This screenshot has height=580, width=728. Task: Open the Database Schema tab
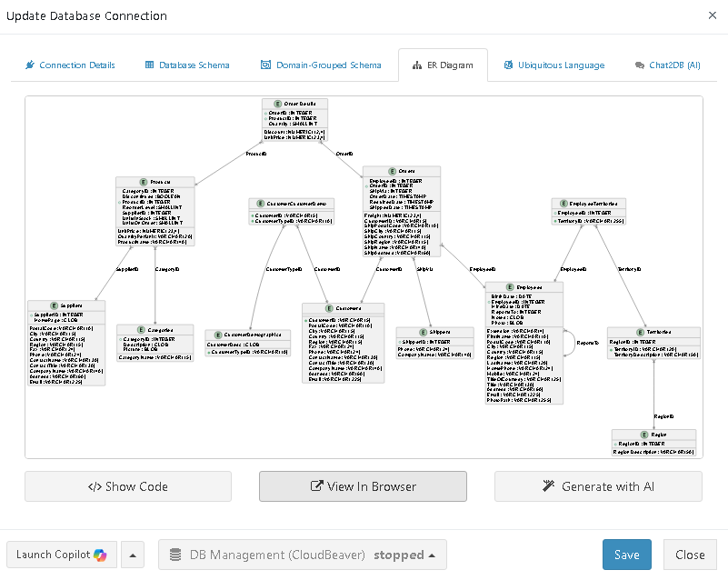click(x=187, y=65)
